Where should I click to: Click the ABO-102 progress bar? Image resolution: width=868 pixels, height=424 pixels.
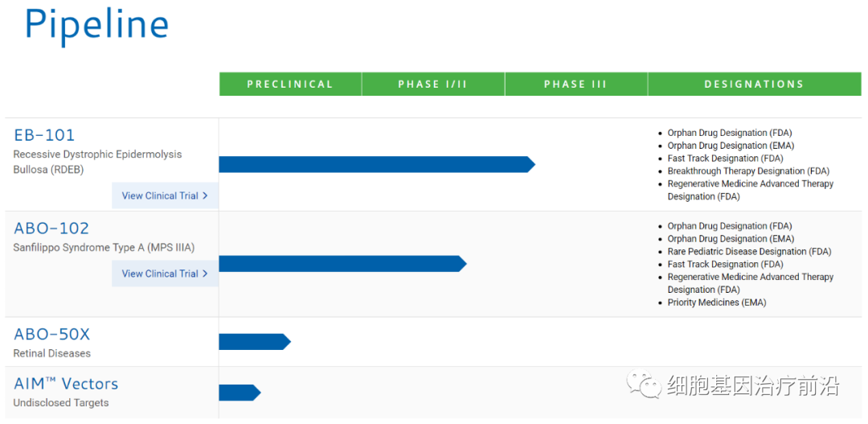point(342,264)
